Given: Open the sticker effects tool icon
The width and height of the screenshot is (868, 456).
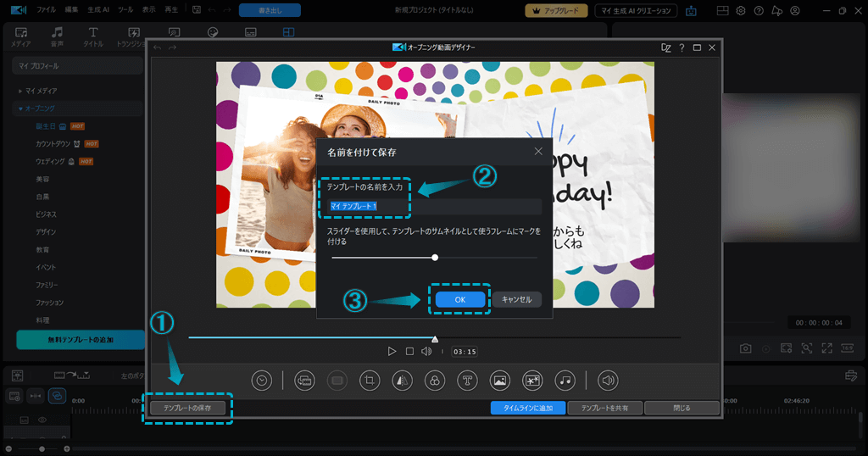Looking at the screenshot, I should (x=532, y=381).
